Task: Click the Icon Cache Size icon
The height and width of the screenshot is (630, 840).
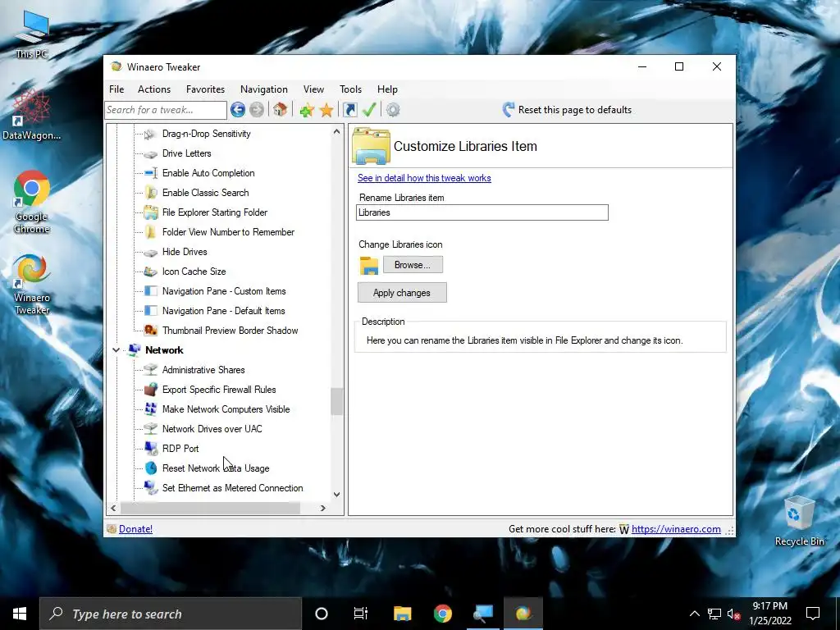Action: pyautogui.click(x=151, y=272)
